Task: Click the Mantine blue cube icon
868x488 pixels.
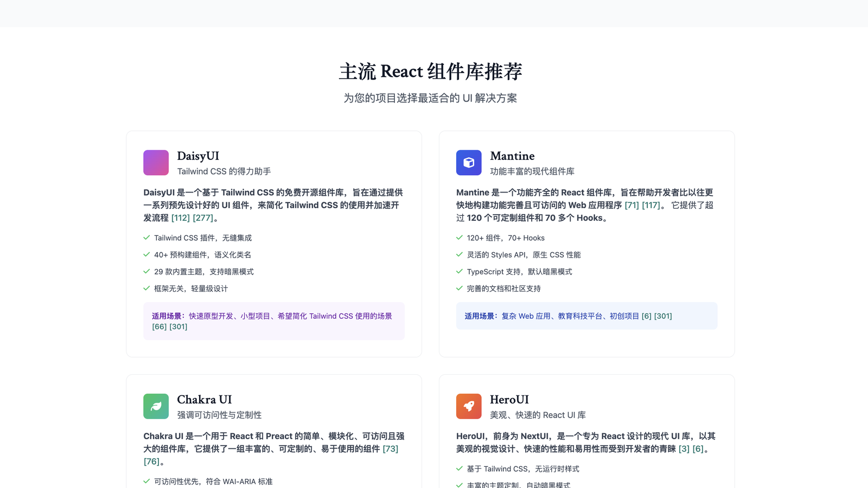Action: click(469, 163)
